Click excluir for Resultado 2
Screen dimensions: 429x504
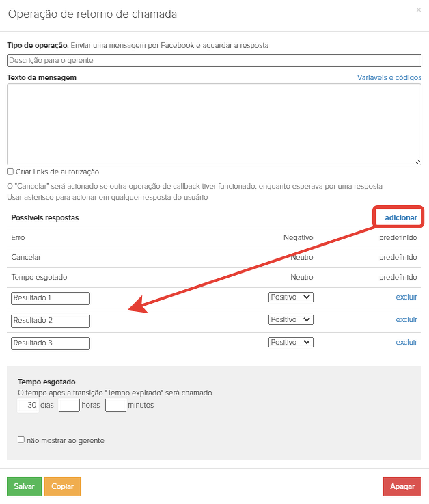pos(406,320)
